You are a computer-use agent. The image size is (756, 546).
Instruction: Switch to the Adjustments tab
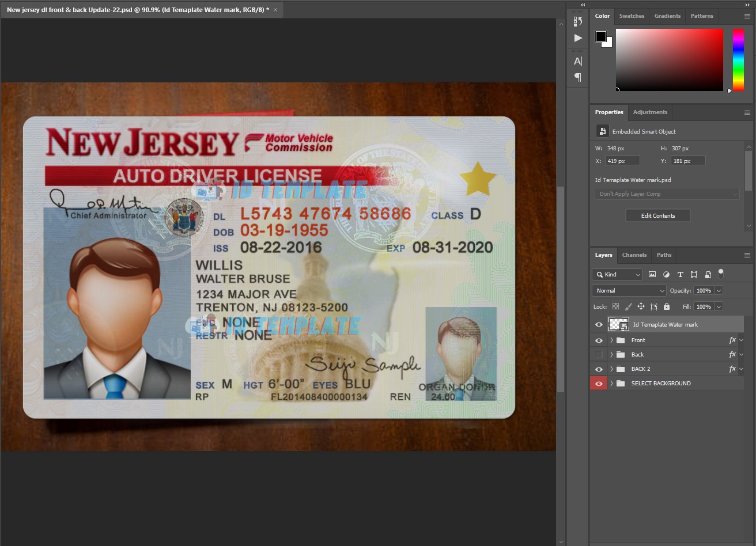pos(650,112)
